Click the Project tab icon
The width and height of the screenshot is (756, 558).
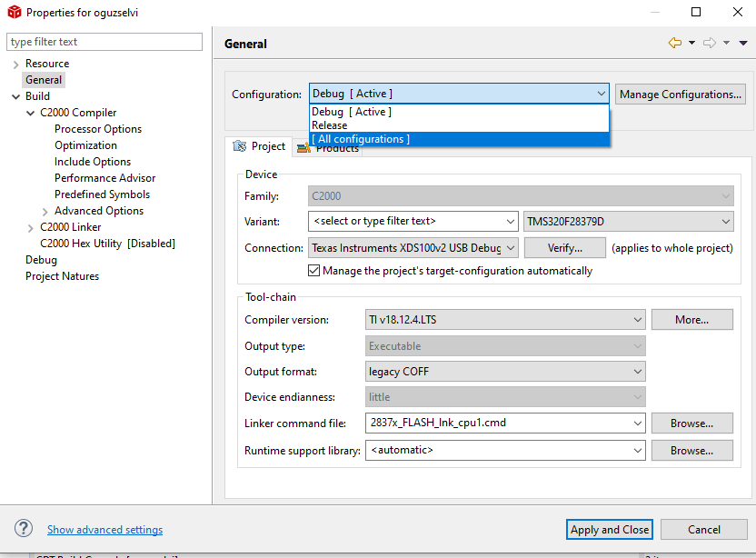pos(239,146)
